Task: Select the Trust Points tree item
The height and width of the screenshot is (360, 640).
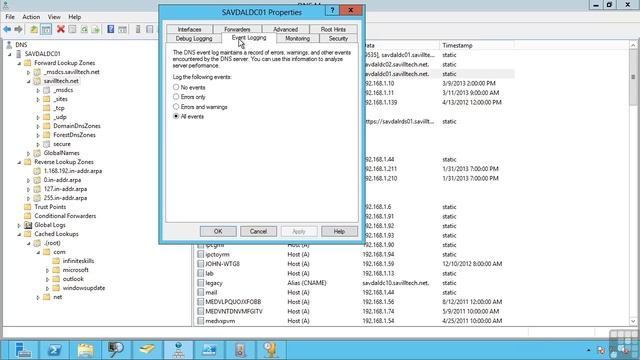Action: tap(50, 207)
